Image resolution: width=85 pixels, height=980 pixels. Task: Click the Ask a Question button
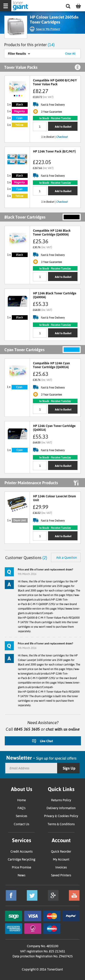click(x=66, y=558)
